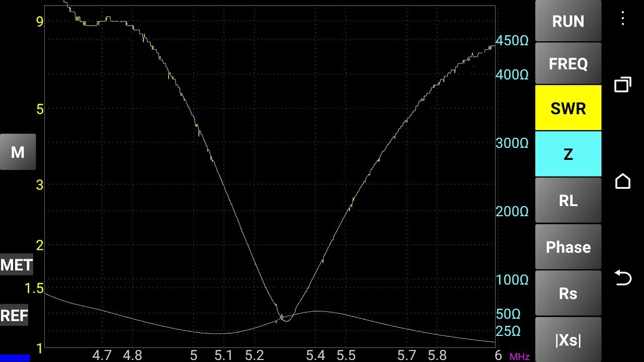This screenshot has width=644, height=362.
Task: Click the 400Ω impedance scale label
Action: click(x=512, y=75)
